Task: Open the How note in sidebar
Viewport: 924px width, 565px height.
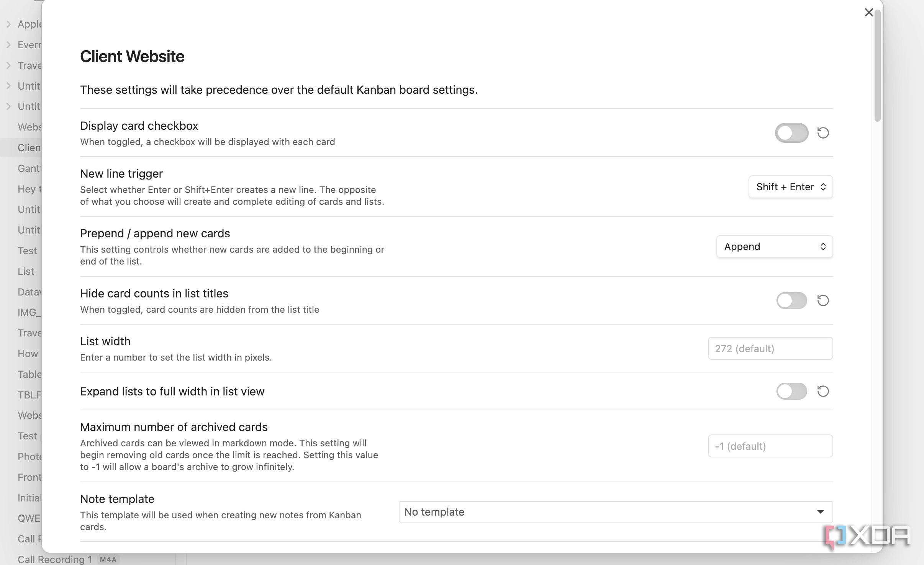Action: pos(28,354)
